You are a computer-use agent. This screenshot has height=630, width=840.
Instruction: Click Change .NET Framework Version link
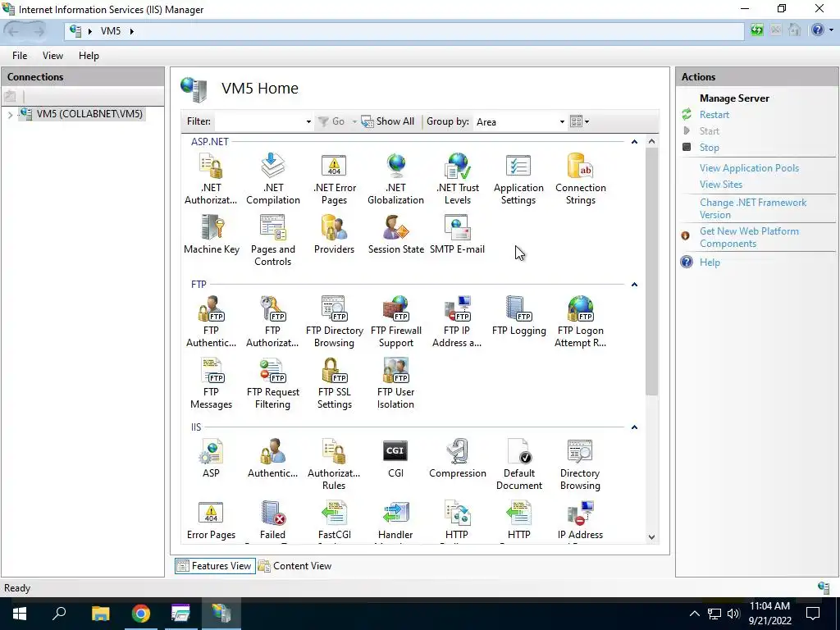coord(752,208)
